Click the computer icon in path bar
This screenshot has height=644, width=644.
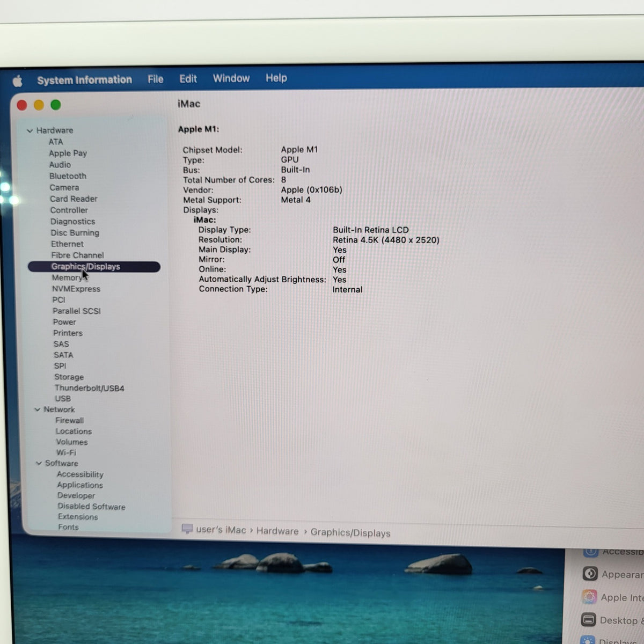pyautogui.click(x=187, y=529)
